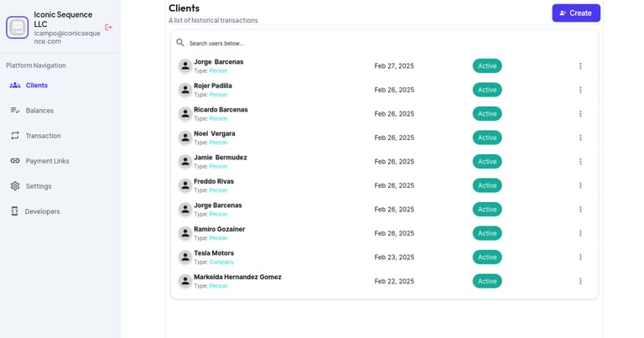Click the Company type link for Tesla Motors
The height and width of the screenshot is (338, 644).
(221, 262)
